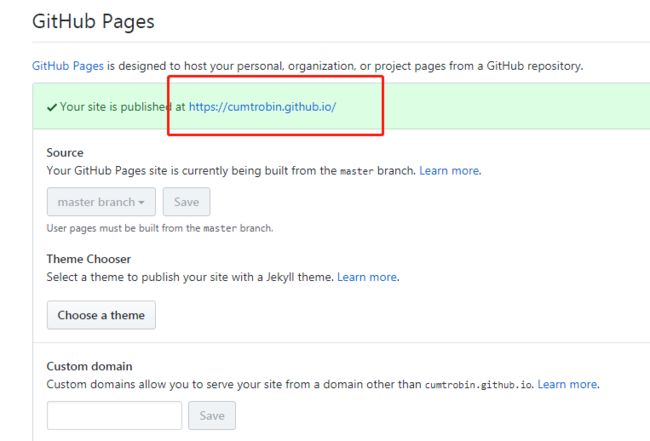This screenshot has height=441, width=650.
Task: Click the Source section heading
Action: 65,153
